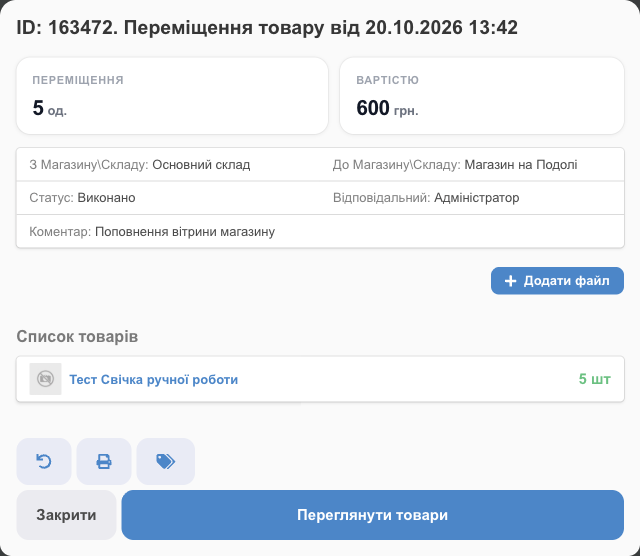Click the 5 од. transfer count

[x=49, y=108]
